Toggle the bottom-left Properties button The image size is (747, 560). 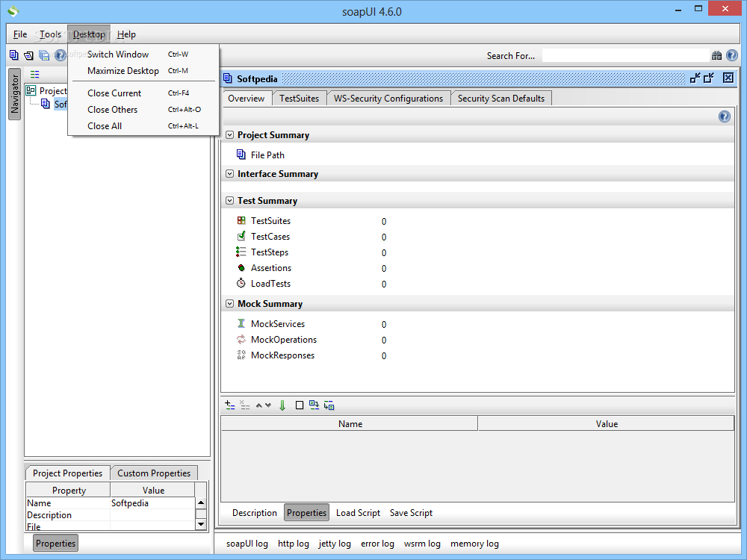click(x=55, y=544)
